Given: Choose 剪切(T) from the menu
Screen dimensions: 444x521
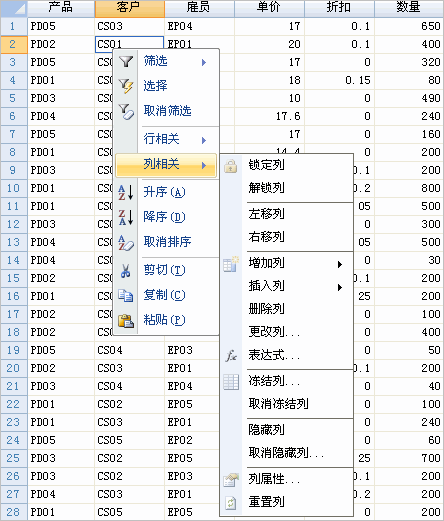Looking at the screenshot, I should coord(166,270).
